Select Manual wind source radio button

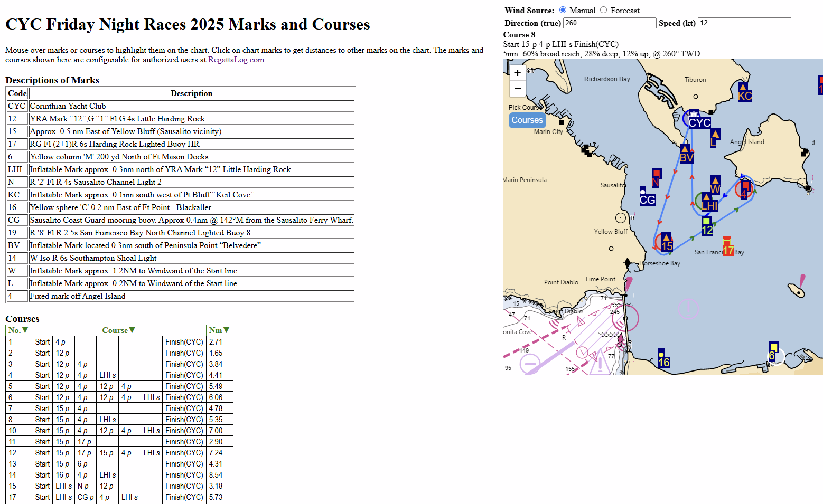pyautogui.click(x=563, y=10)
